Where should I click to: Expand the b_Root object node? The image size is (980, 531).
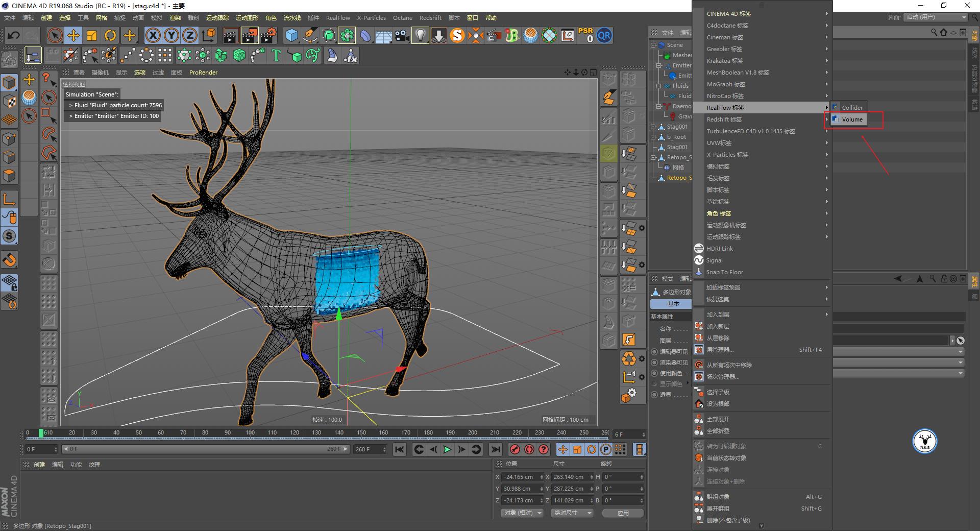(653, 137)
